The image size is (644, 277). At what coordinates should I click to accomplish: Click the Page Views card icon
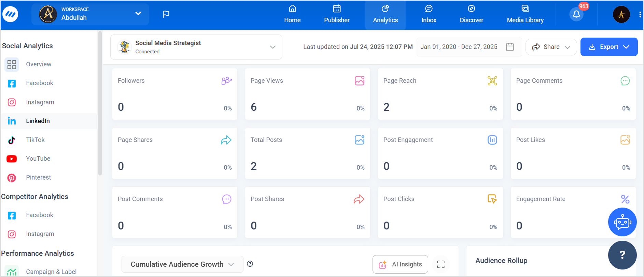pyautogui.click(x=360, y=81)
